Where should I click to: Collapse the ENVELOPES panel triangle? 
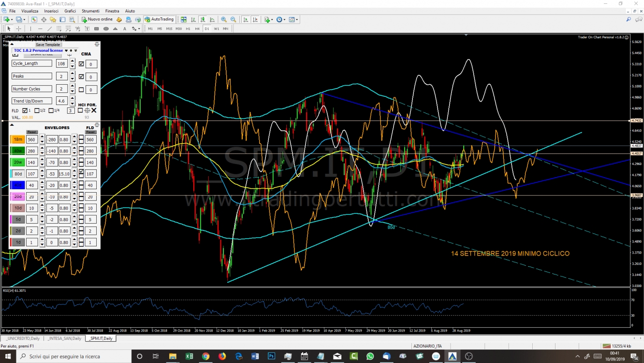point(12,125)
